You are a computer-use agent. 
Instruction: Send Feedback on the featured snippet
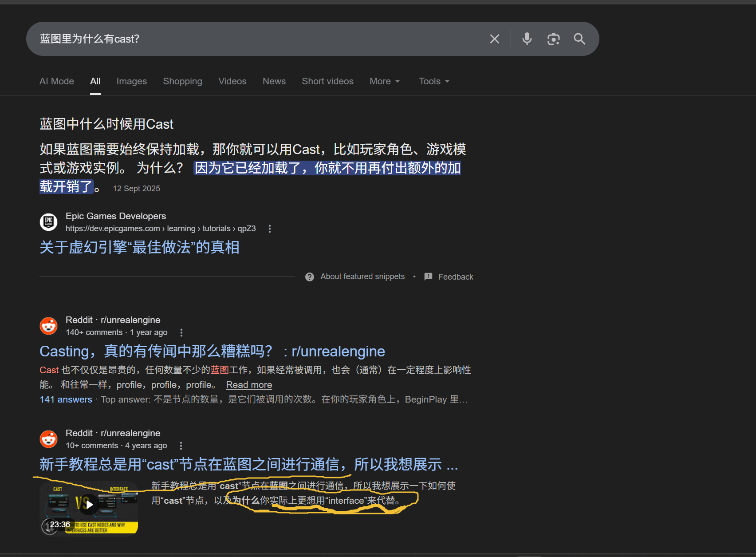[x=456, y=277]
